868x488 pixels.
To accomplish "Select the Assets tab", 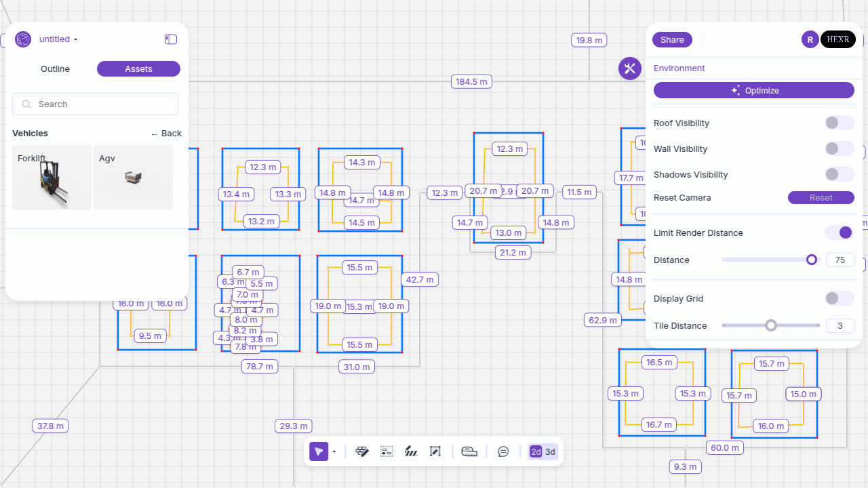I will pos(138,69).
